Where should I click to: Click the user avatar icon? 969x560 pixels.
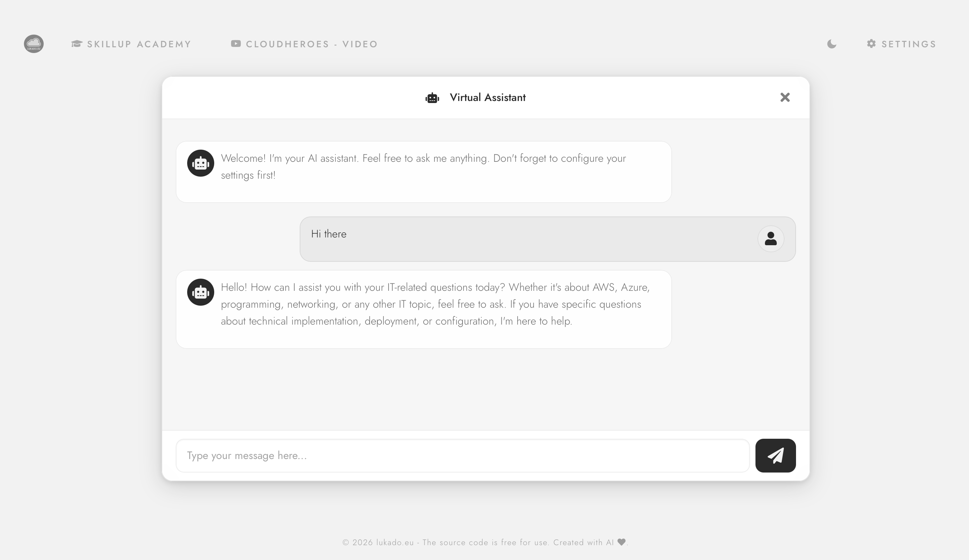(x=771, y=239)
